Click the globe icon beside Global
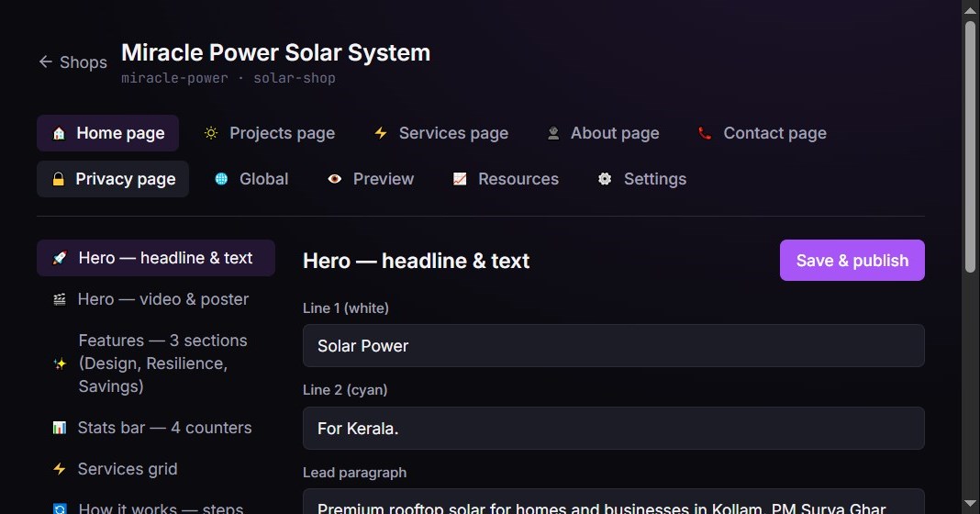Image resolution: width=980 pixels, height=514 pixels. (x=221, y=180)
